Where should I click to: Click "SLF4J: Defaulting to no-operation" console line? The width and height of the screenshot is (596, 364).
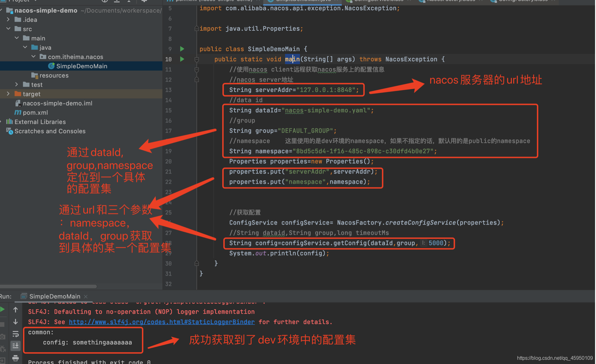(141, 312)
